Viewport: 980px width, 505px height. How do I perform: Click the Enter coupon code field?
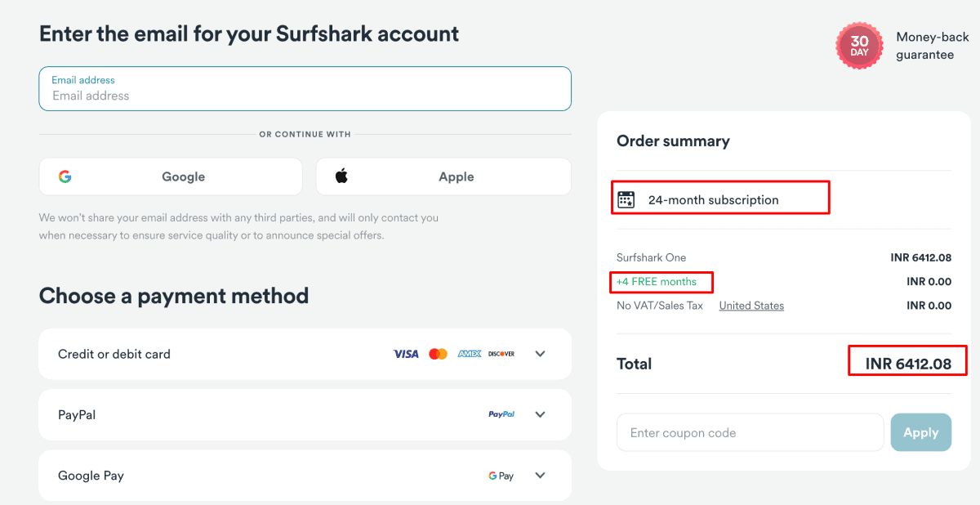click(750, 432)
